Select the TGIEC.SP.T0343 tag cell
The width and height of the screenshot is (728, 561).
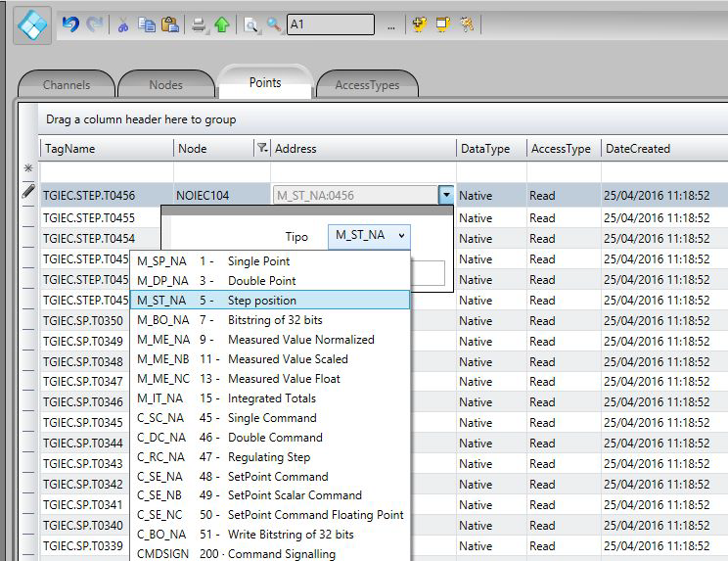pos(84,463)
